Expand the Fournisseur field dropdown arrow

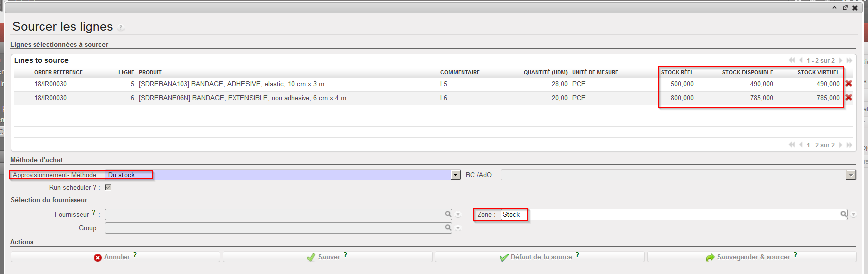tap(458, 215)
